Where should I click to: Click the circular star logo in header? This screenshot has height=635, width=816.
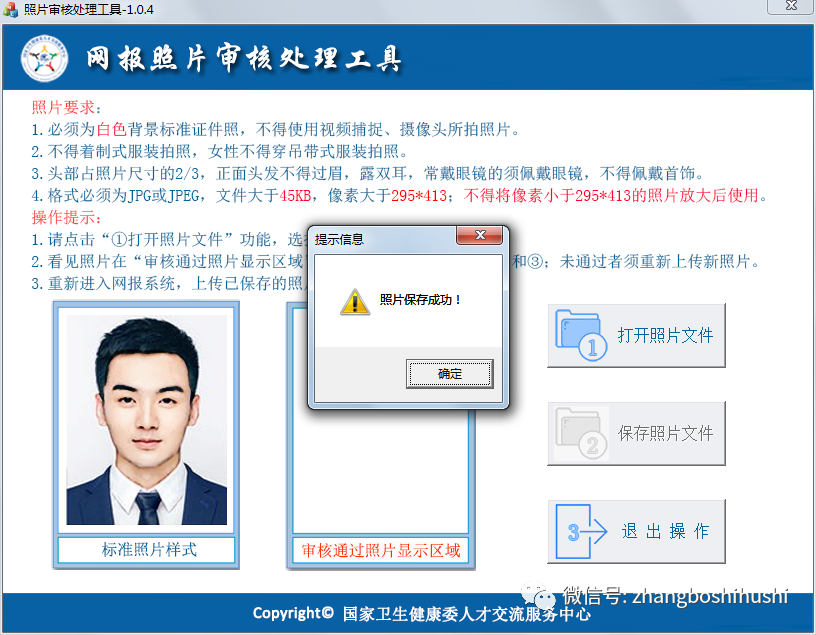click(x=45, y=60)
